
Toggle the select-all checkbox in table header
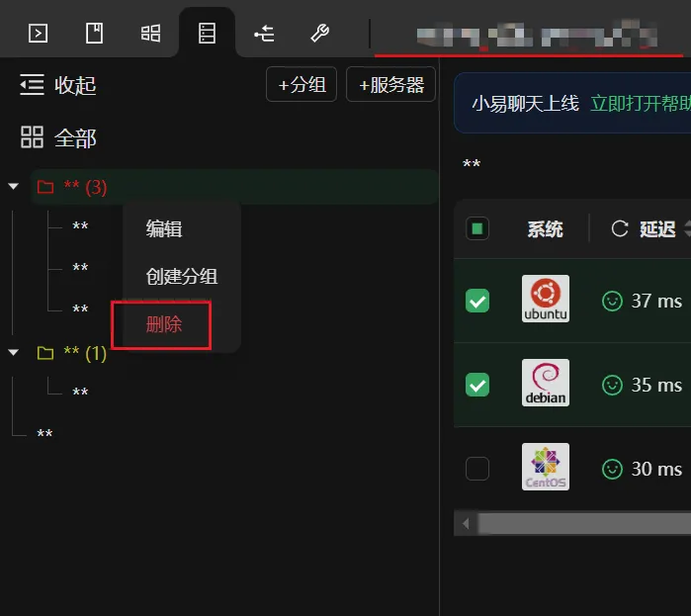pyautogui.click(x=477, y=228)
